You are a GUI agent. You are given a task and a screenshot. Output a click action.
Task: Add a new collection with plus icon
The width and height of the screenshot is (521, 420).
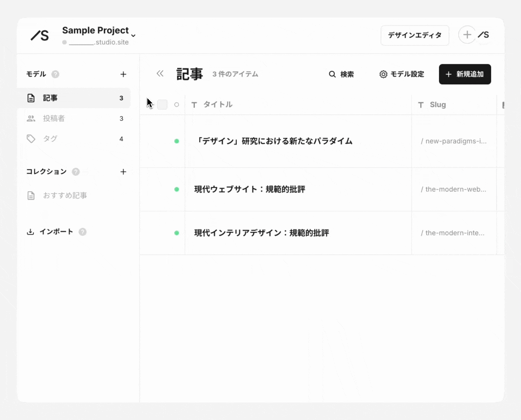[x=123, y=171]
